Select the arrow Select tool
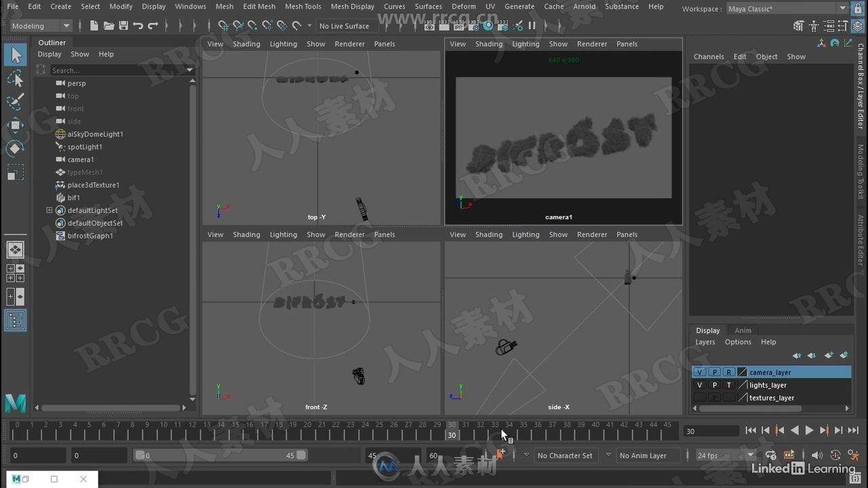The width and height of the screenshot is (868, 488). [x=15, y=55]
